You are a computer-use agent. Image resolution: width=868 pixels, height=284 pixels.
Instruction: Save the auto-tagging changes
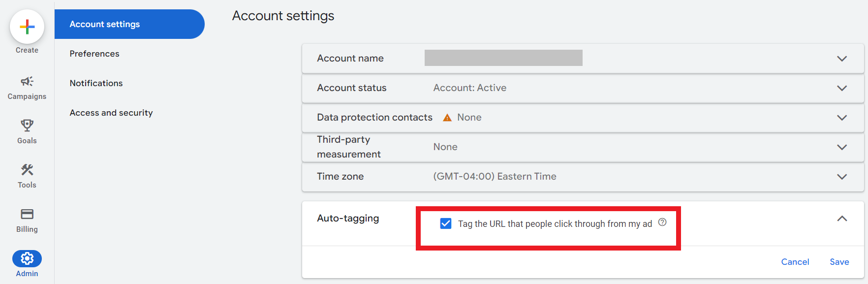tap(839, 262)
